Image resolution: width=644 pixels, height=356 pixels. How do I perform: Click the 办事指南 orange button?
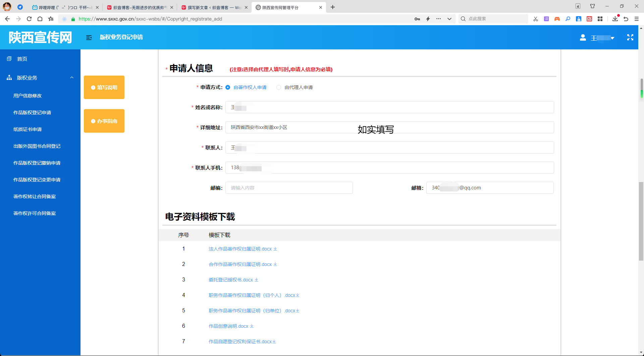pos(104,121)
